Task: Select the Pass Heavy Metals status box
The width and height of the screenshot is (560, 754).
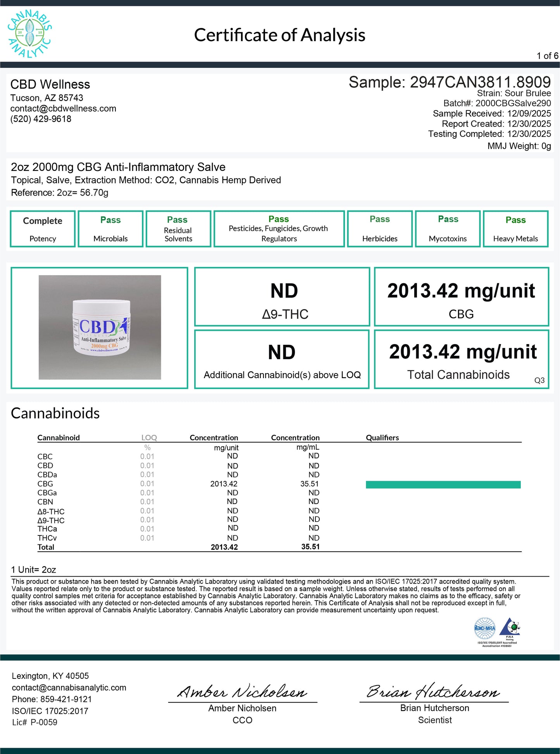Action: [516, 229]
